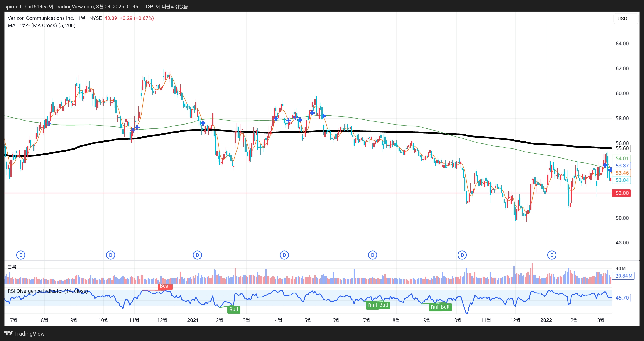The image size is (644, 341).
Task: Click the 20.84 M volume value label
Action: pos(624,276)
